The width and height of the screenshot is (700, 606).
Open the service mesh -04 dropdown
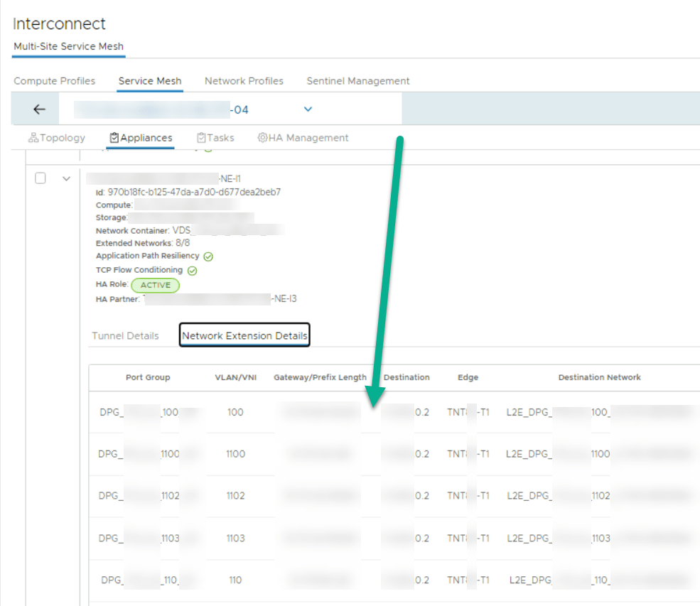(x=308, y=109)
